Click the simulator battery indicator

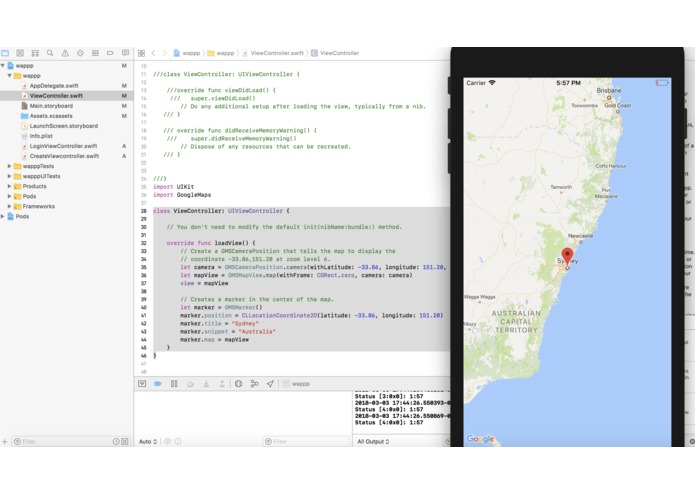[662, 83]
